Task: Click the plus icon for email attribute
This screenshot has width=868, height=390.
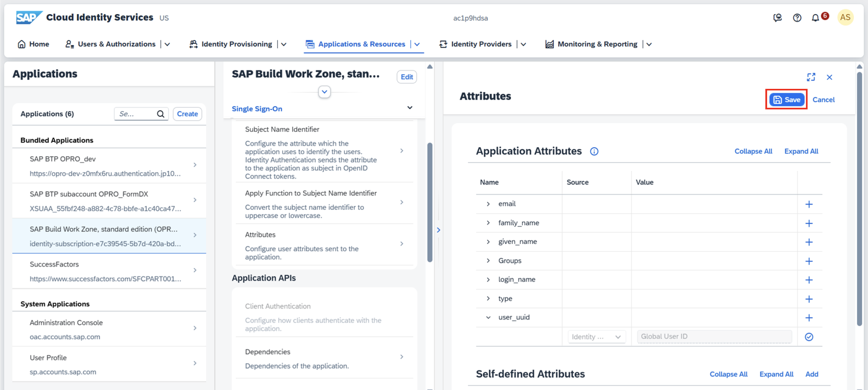Action: (x=809, y=204)
